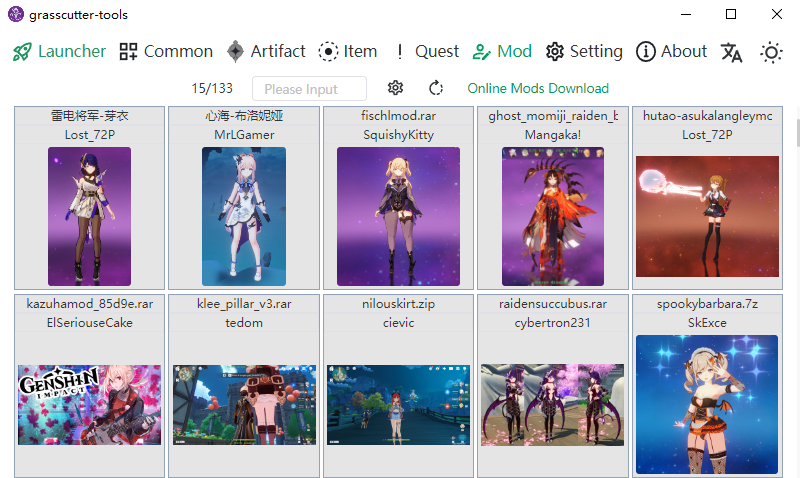Click author name cybertron231
This screenshot has width=800, height=478.
pyautogui.click(x=553, y=323)
